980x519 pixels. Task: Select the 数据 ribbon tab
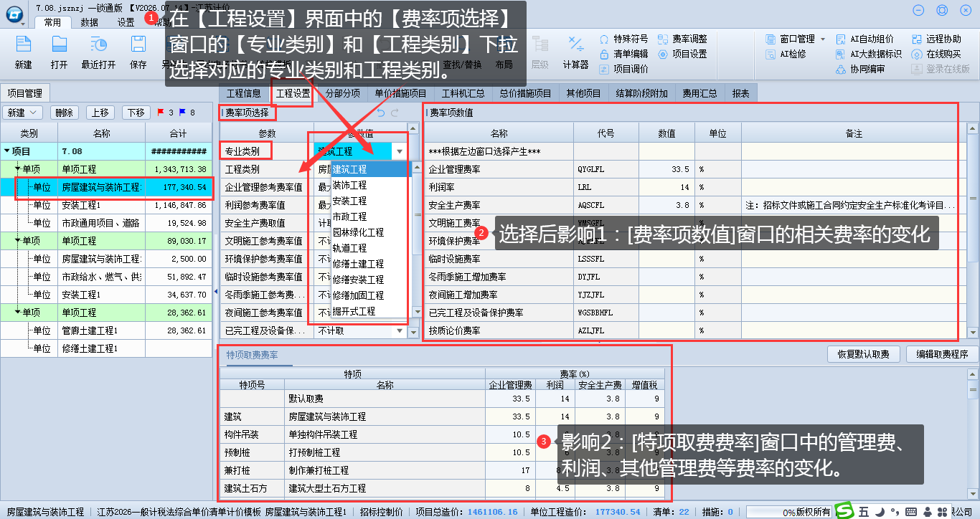[x=90, y=22]
